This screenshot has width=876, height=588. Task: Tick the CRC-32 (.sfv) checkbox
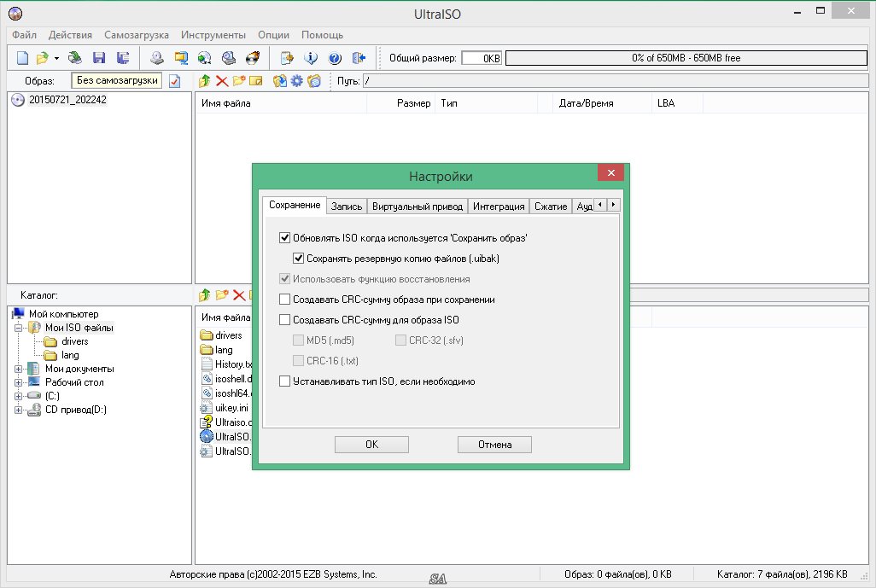[x=400, y=340]
